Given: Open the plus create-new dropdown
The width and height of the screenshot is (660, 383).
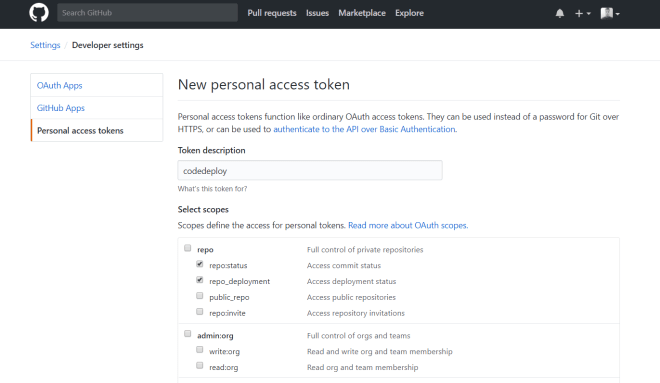Looking at the screenshot, I should pos(583,13).
